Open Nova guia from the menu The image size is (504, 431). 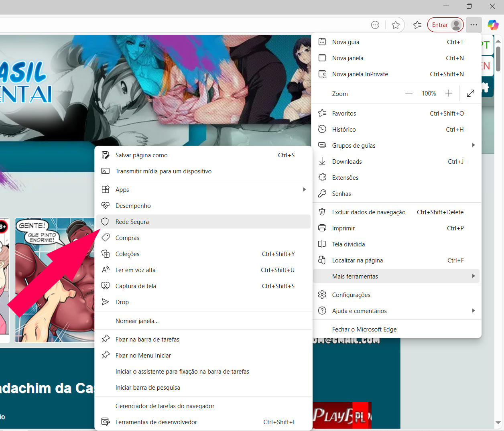tap(396, 42)
